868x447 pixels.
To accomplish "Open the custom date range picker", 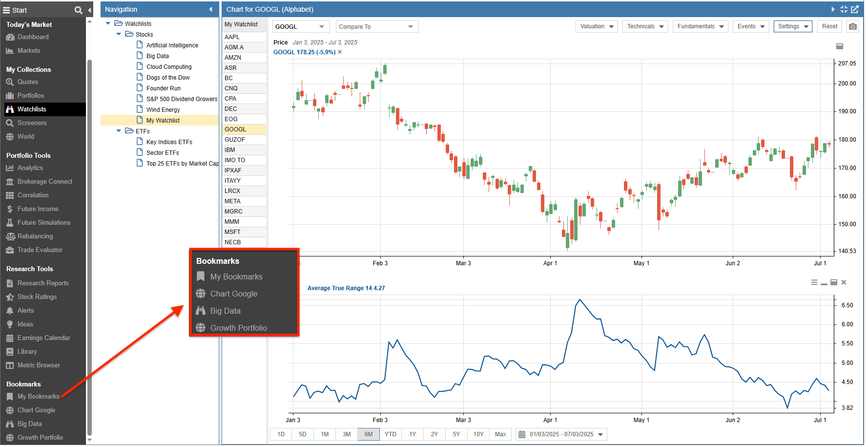I will tap(560, 434).
